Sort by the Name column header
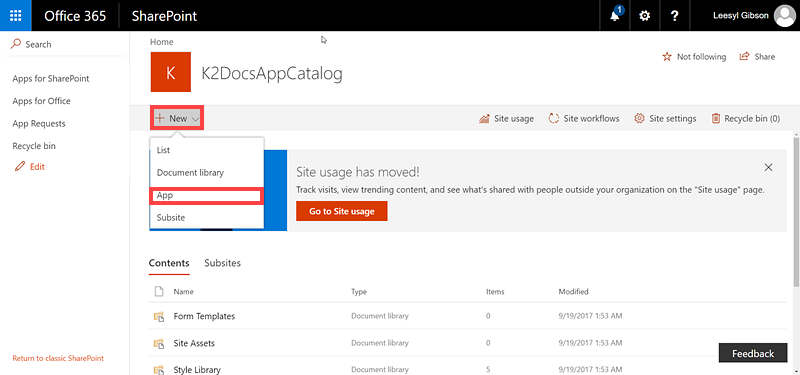Image resolution: width=800 pixels, height=375 pixels. coord(183,292)
